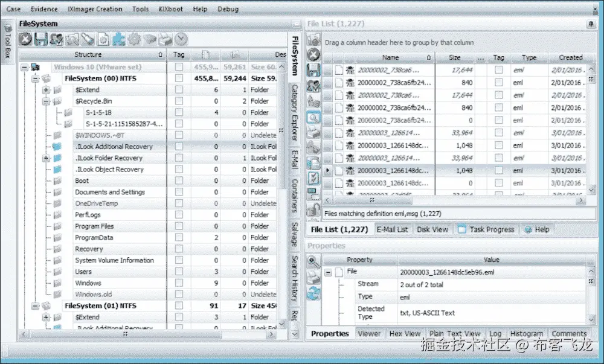The width and height of the screenshot is (604, 364).
Task: Open the Disk View tab
Action: click(x=432, y=229)
